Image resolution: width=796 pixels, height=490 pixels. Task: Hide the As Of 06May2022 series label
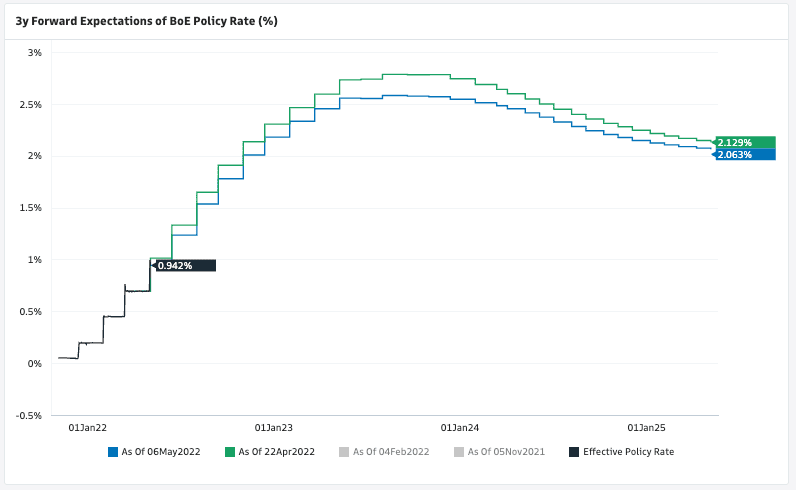click(161, 452)
